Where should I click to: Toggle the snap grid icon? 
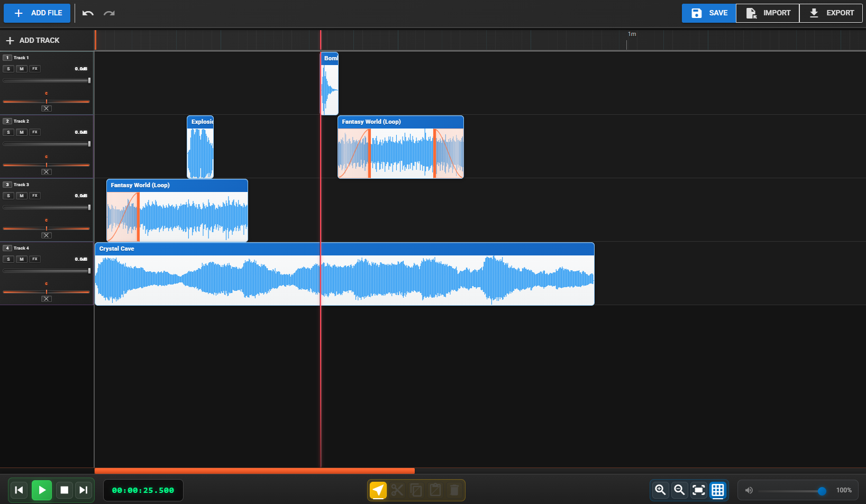point(718,490)
